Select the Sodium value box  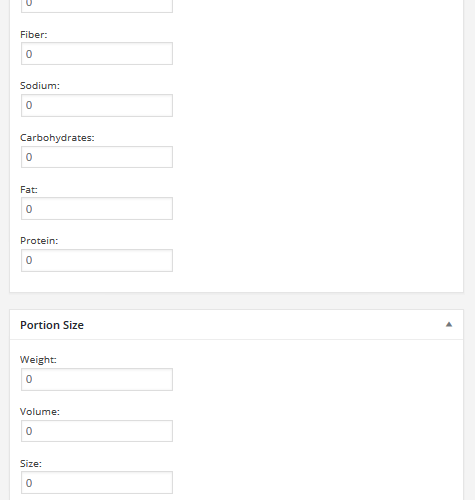coord(97,105)
